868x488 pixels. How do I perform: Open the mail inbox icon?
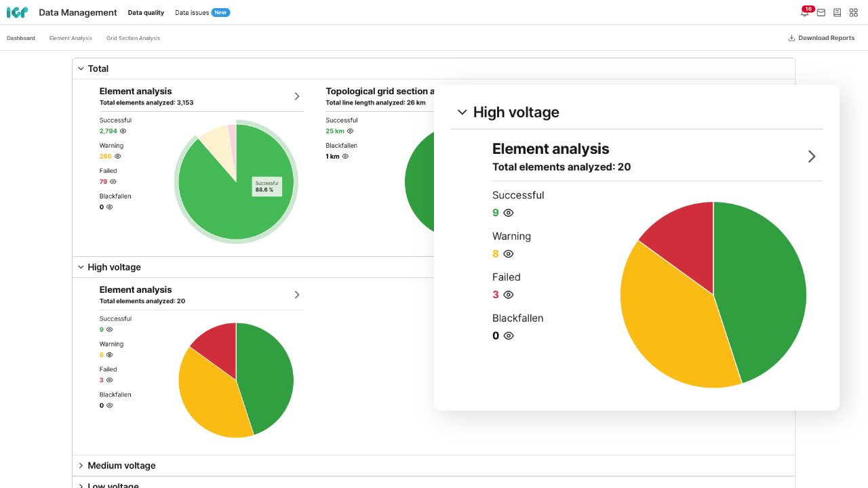coord(821,12)
